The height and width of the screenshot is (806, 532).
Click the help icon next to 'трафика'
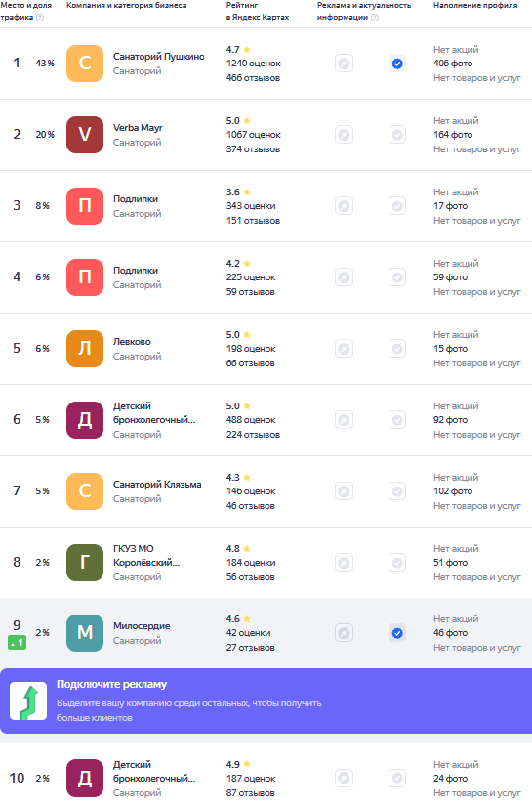tap(40, 18)
